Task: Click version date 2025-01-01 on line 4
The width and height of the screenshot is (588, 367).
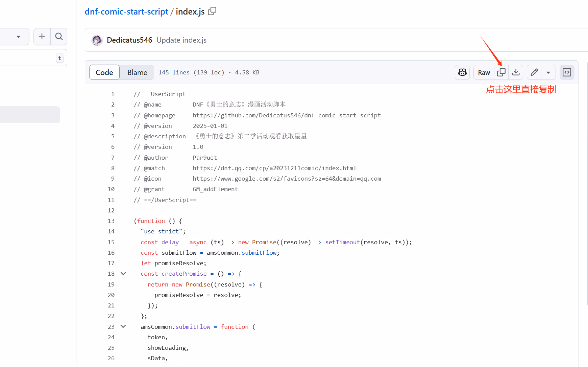Action: [210, 126]
